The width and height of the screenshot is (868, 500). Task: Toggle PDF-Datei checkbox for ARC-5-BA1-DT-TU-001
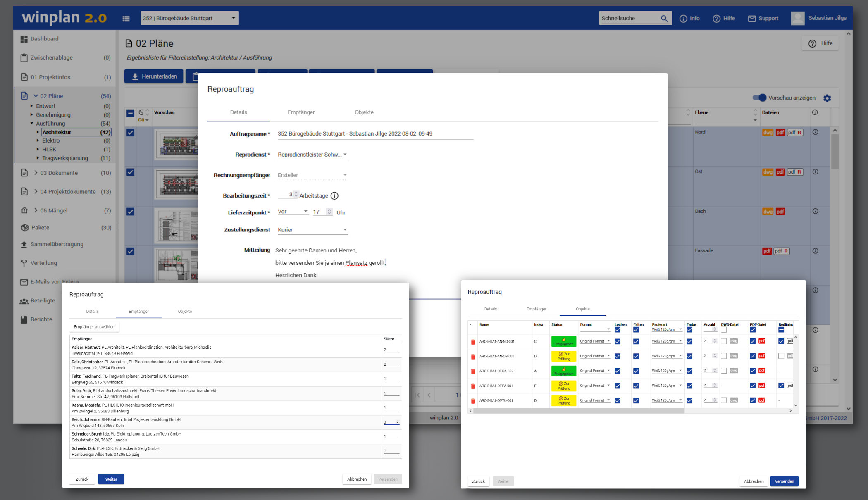pos(753,400)
